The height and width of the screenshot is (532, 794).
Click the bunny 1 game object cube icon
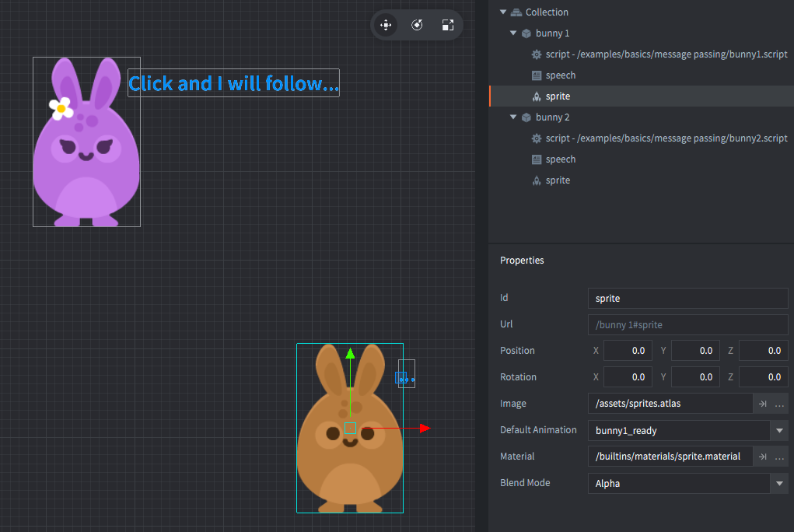(526, 33)
